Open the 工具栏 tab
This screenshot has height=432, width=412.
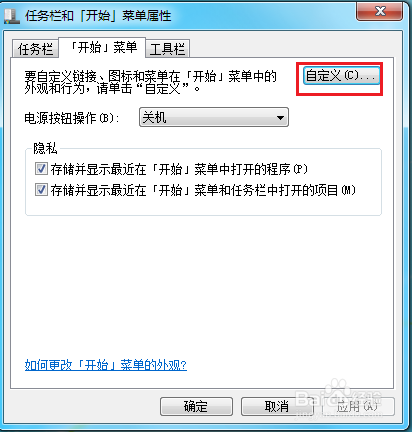tap(167, 49)
